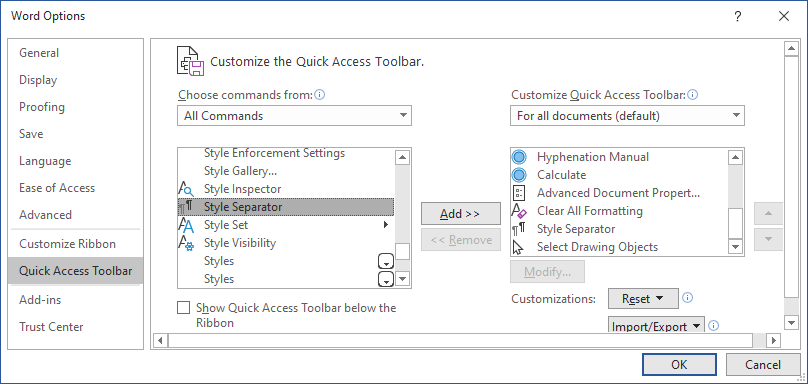The width and height of the screenshot is (808, 384).
Task: Select Style Enforcement Settings command
Action: pyautogui.click(x=286, y=153)
